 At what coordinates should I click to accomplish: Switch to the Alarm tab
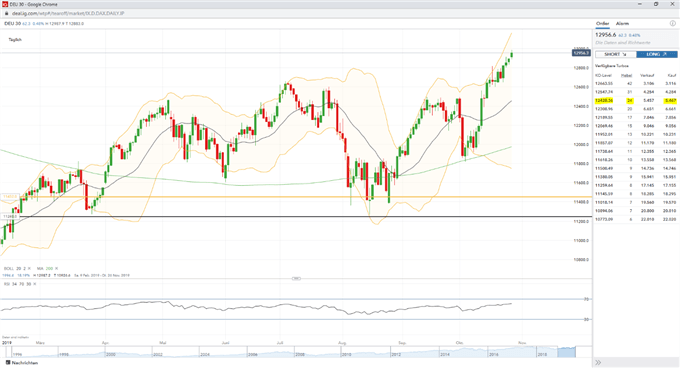(622, 23)
